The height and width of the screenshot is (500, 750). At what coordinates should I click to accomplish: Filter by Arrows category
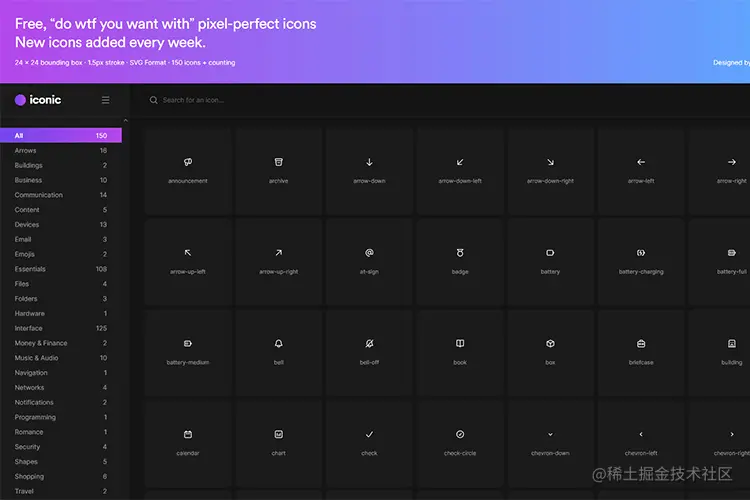click(61, 150)
